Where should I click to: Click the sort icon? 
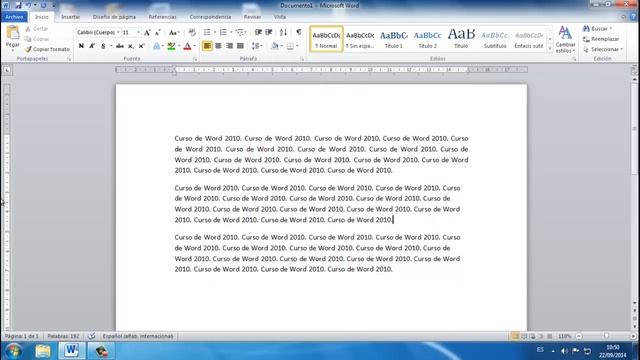click(283, 32)
